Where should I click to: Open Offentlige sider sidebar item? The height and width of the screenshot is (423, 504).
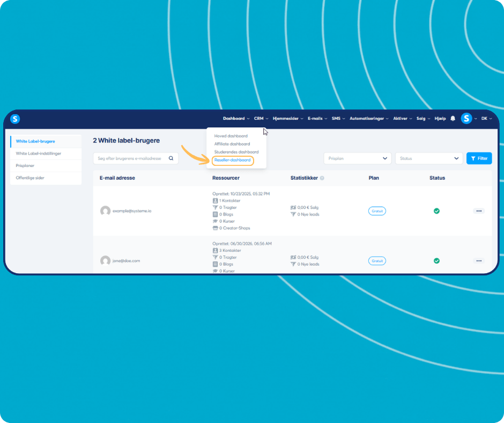click(x=46, y=178)
